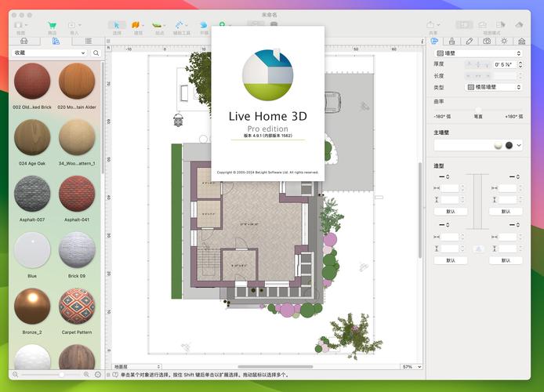
Task: Switch to split 2D/3D view mode icon
Action: point(501,24)
